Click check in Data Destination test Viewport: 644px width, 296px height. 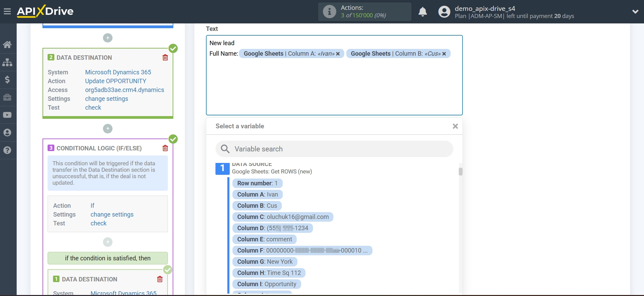click(x=93, y=108)
